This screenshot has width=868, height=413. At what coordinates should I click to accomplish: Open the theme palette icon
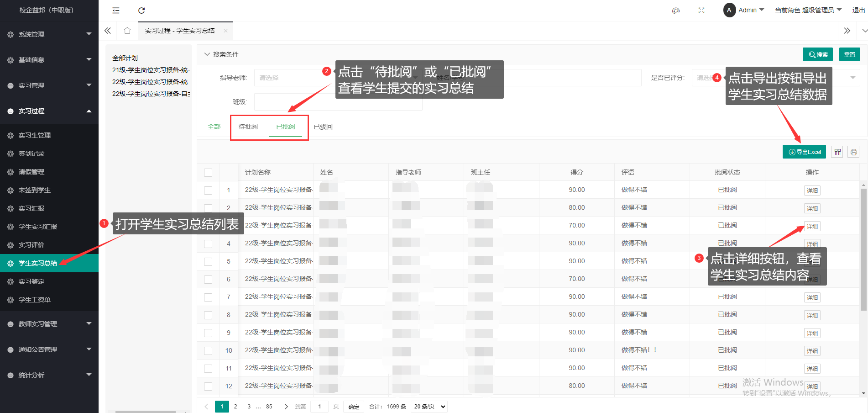click(676, 11)
